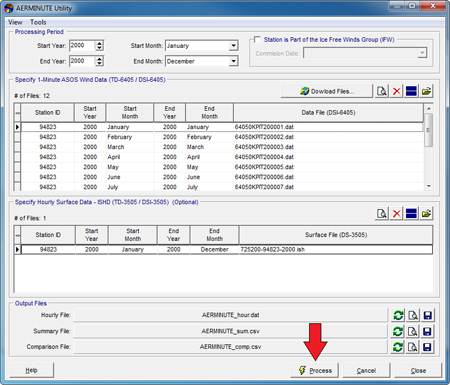Click blue table icon in ASOS wind section
The height and width of the screenshot is (385, 450).
pos(411,91)
